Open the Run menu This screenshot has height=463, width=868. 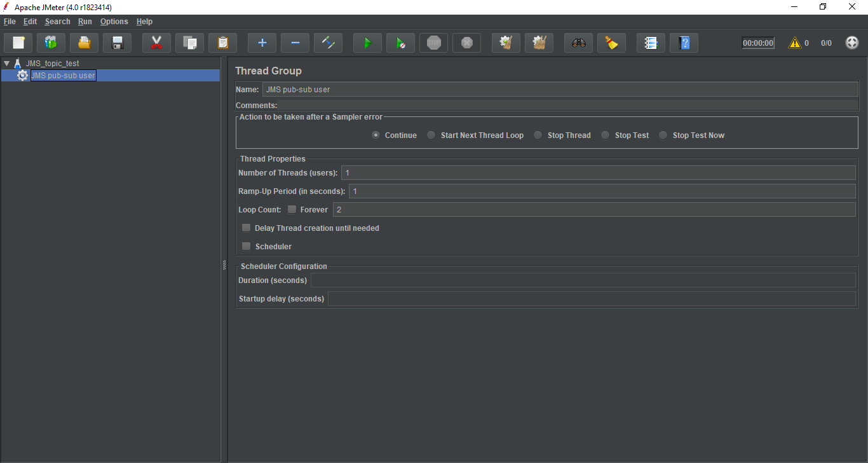tap(85, 22)
